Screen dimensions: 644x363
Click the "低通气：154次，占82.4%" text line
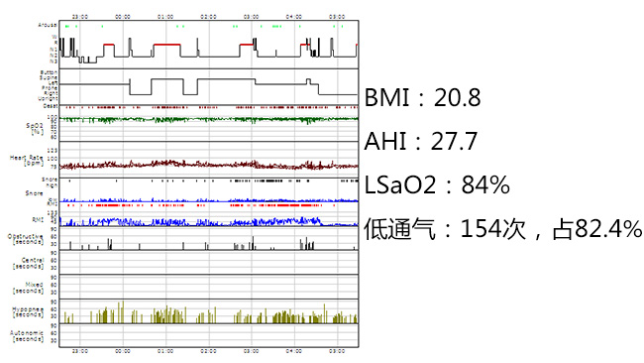coord(503,228)
